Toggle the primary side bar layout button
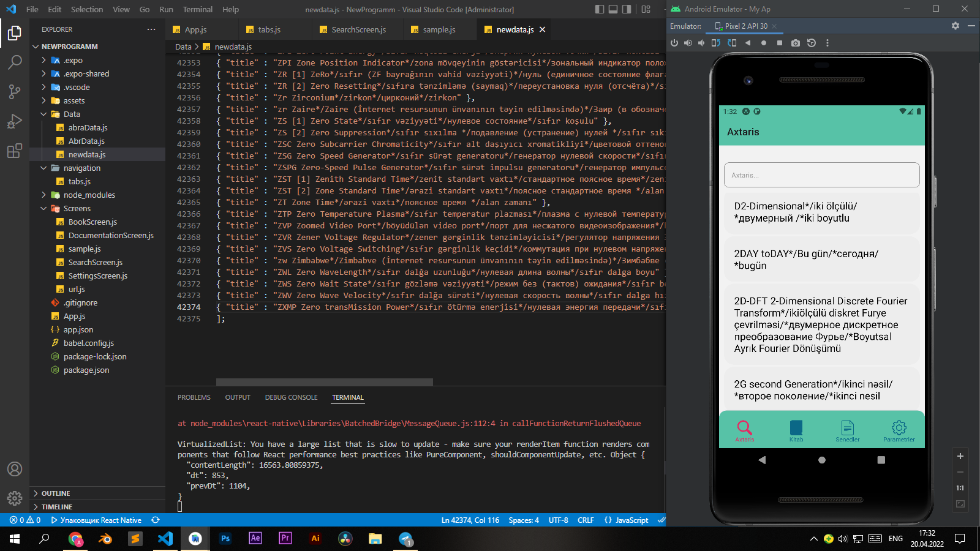The image size is (980, 551). [600, 9]
